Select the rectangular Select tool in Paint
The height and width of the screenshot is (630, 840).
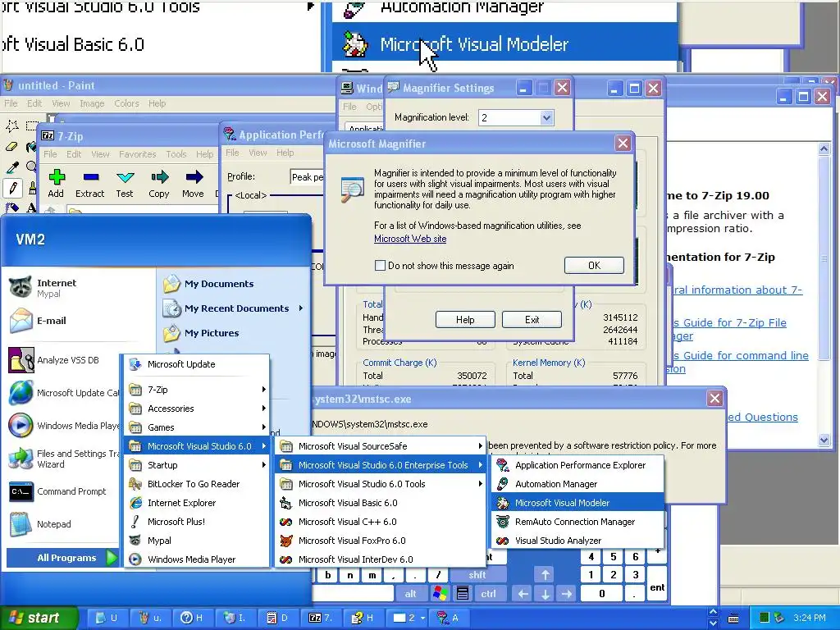click(31, 126)
